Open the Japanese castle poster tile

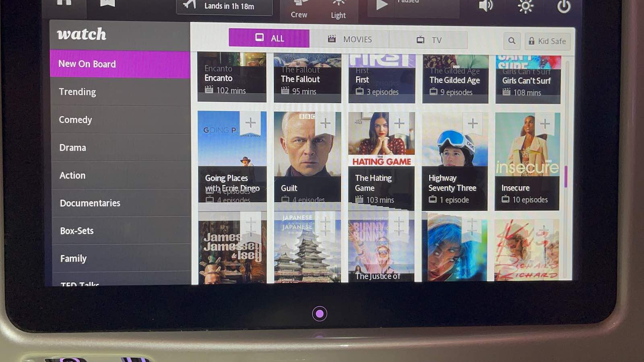pos(308,248)
